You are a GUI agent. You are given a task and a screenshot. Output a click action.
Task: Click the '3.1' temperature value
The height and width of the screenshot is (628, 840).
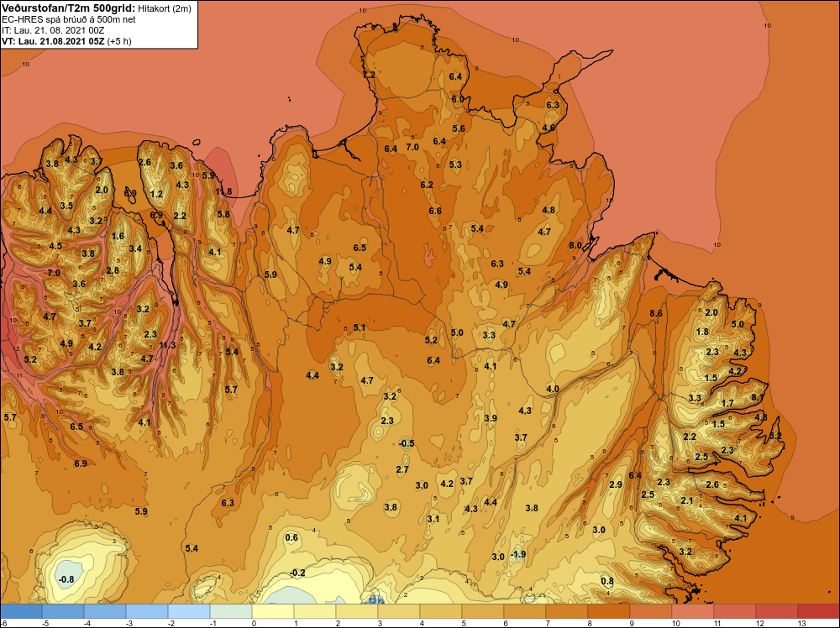[x=433, y=519]
